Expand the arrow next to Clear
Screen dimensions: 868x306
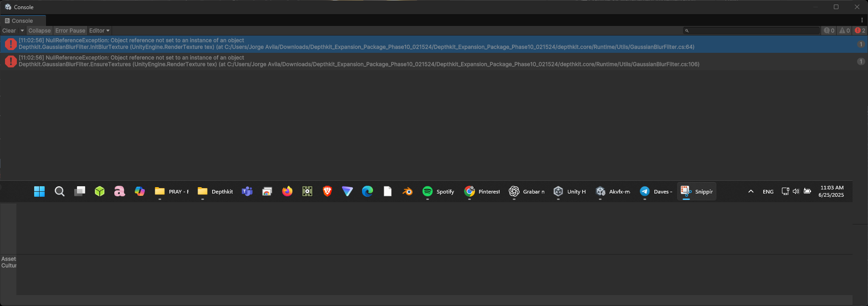coord(22,31)
